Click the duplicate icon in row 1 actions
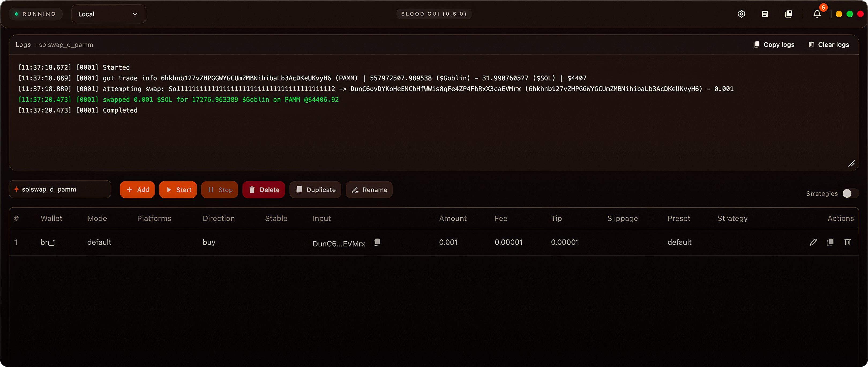The image size is (868, 367). pyautogui.click(x=830, y=242)
